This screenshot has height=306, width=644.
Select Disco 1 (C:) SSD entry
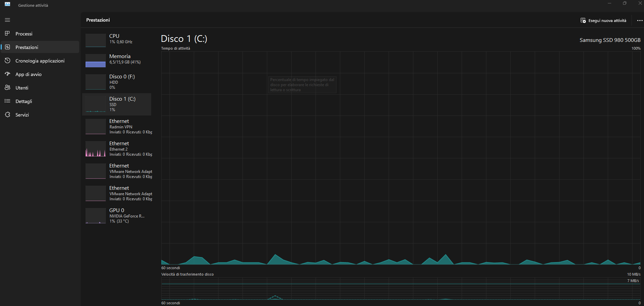pyautogui.click(x=117, y=104)
